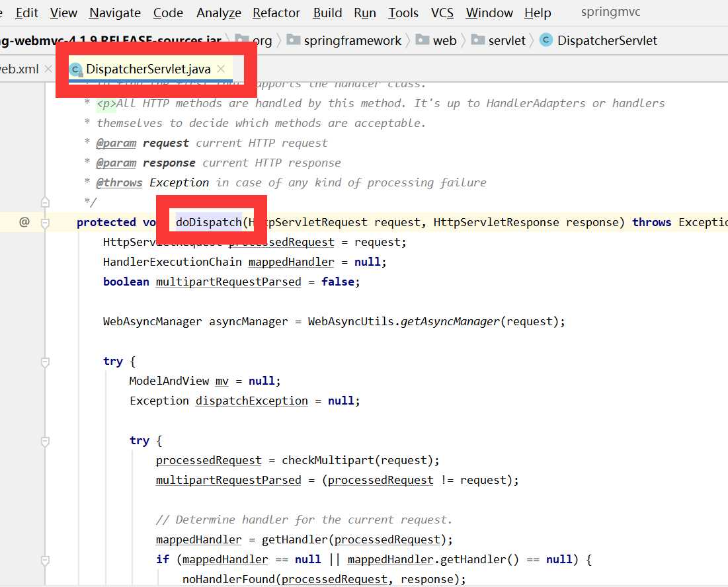This screenshot has width=728, height=587.
Task: Close the web.xml tab
Action: (x=48, y=69)
